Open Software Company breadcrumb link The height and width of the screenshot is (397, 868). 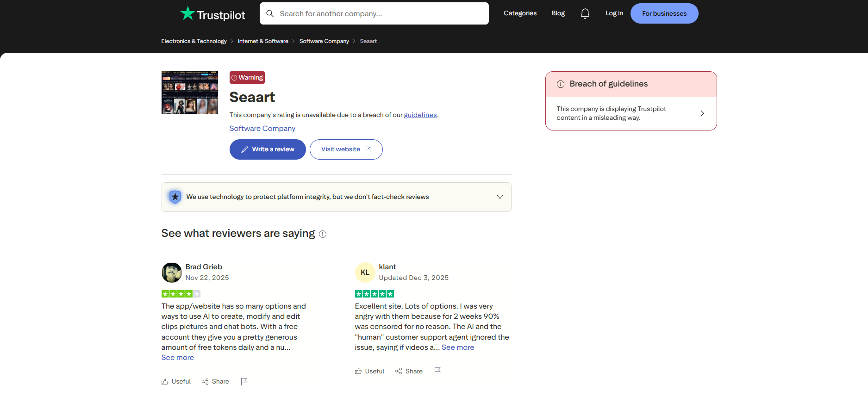[324, 41]
